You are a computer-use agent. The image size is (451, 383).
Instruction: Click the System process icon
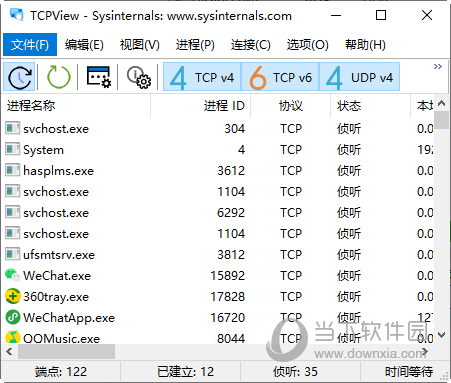(13, 150)
